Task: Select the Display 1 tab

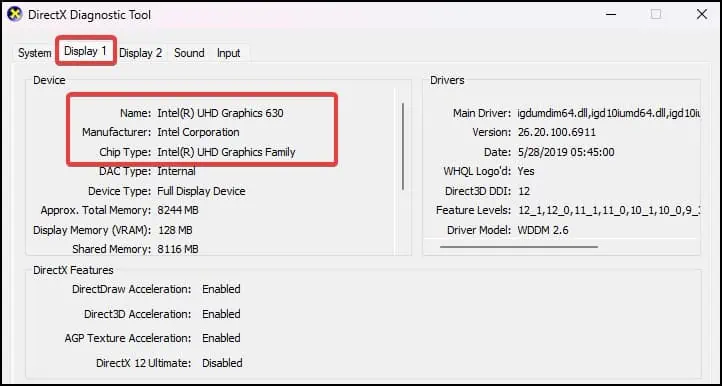Action: pyautogui.click(x=86, y=51)
